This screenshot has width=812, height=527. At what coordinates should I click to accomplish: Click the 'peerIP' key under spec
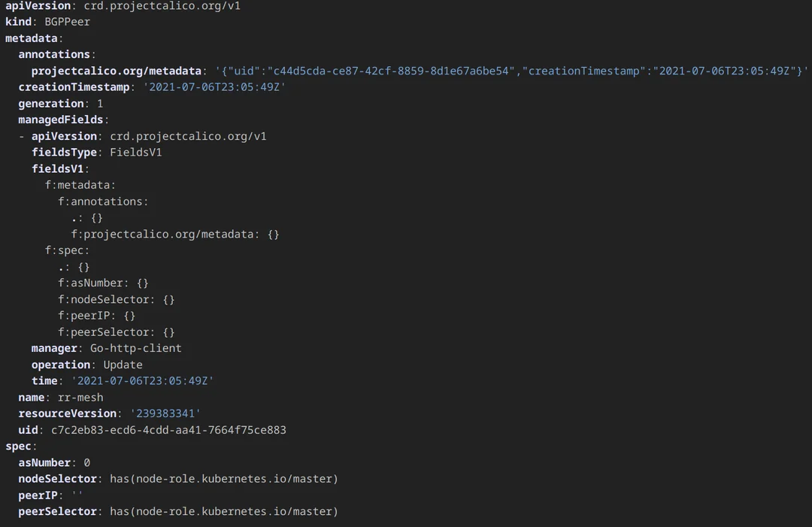click(x=38, y=495)
